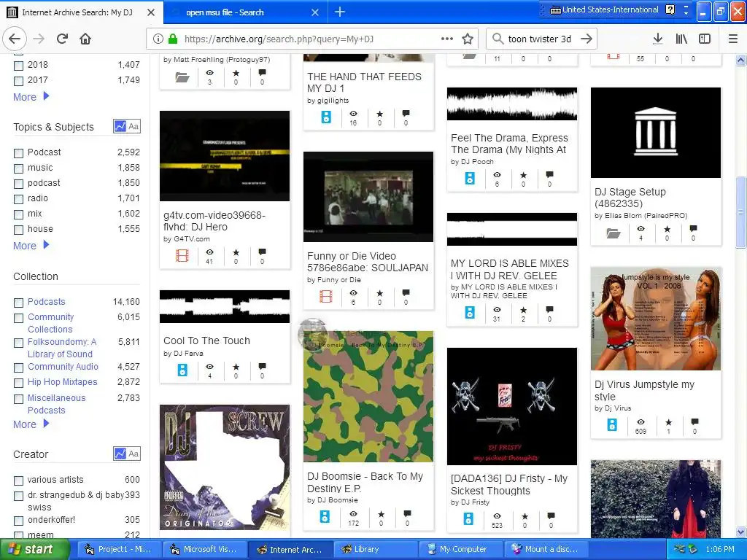Open DJ Boomsie - Back To My Destiny title
The height and width of the screenshot is (560, 747).
(365, 482)
